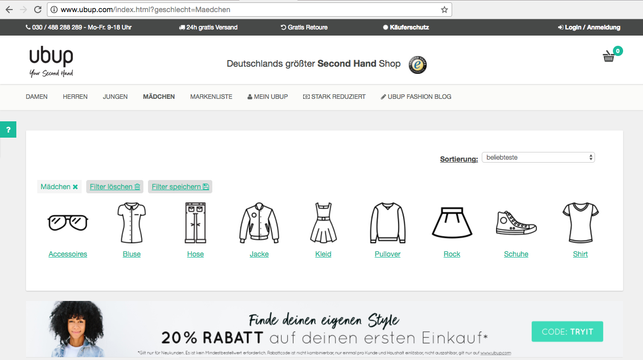
Task: Open the Schuhe category link
Action: click(x=516, y=254)
